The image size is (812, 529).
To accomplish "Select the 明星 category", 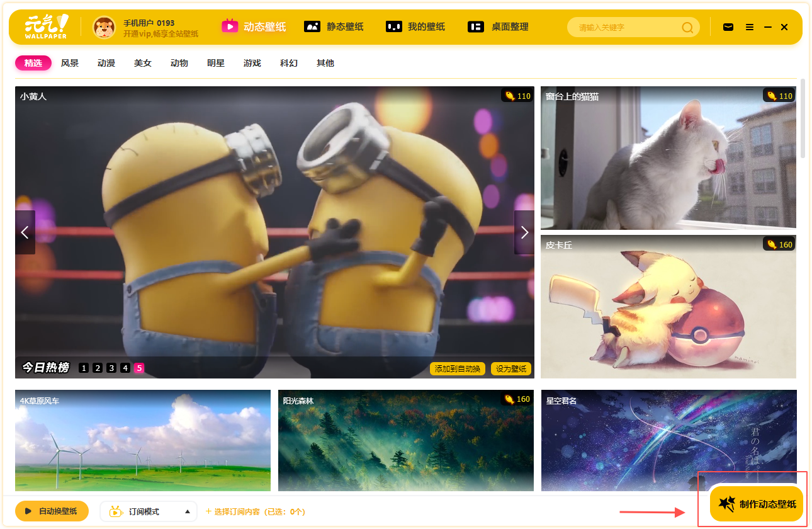I will [216, 63].
